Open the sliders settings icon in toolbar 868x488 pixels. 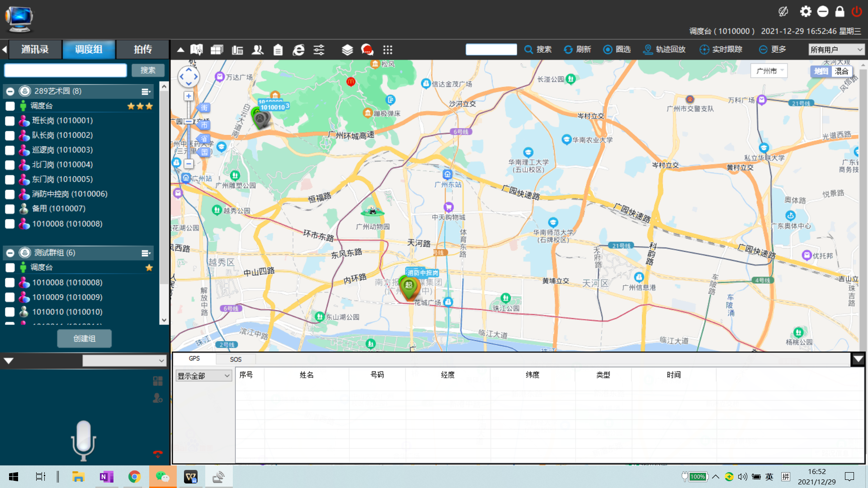tap(319, 50)
